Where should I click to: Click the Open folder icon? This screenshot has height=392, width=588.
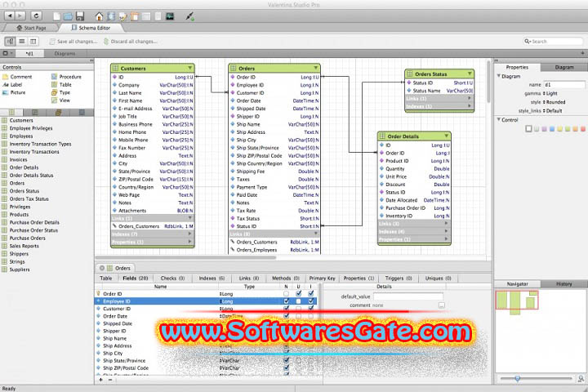point(68,16)
